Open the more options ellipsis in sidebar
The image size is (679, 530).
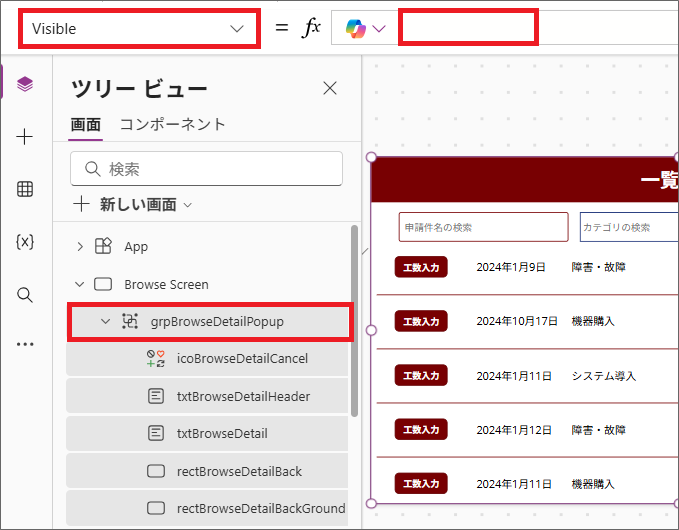click(25, 345)
